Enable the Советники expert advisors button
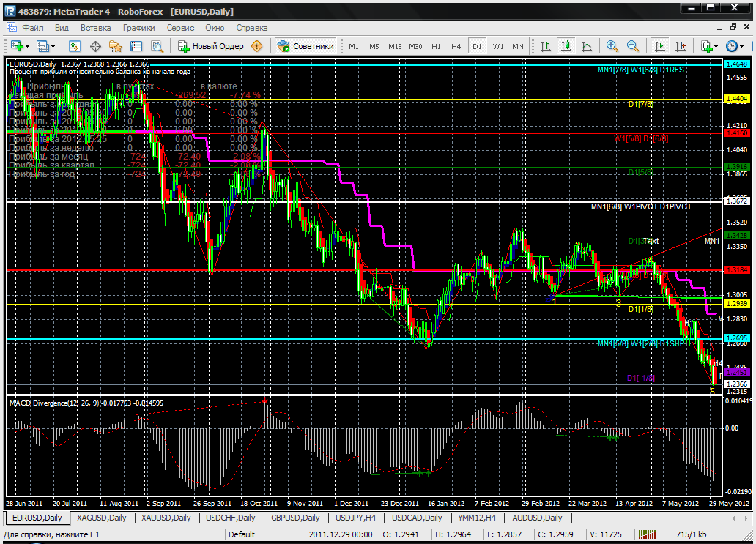The width and height of the screenshot is (756, 544). pos(306,46)
